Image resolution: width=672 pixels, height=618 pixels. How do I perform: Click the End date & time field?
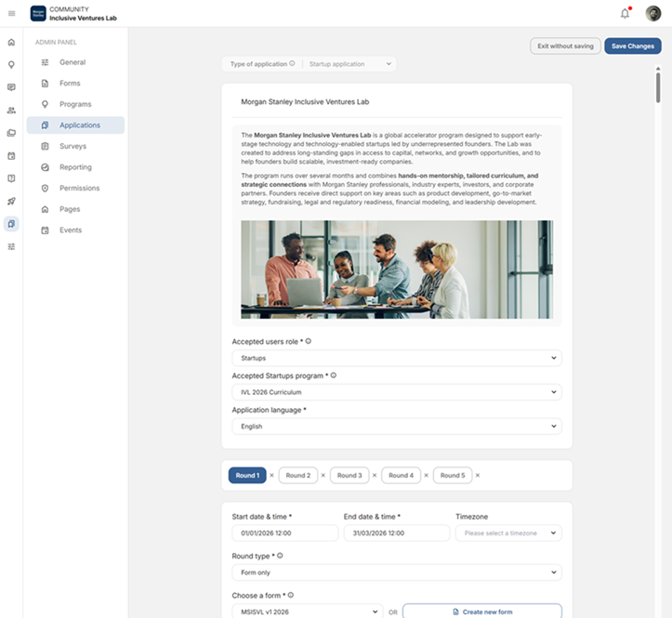click(x=397, y=533)
